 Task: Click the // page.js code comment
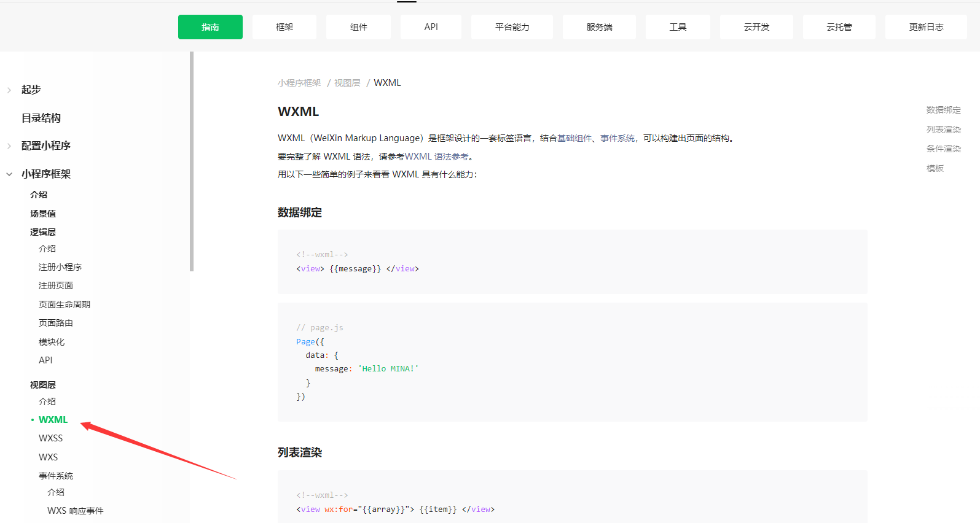319,328
